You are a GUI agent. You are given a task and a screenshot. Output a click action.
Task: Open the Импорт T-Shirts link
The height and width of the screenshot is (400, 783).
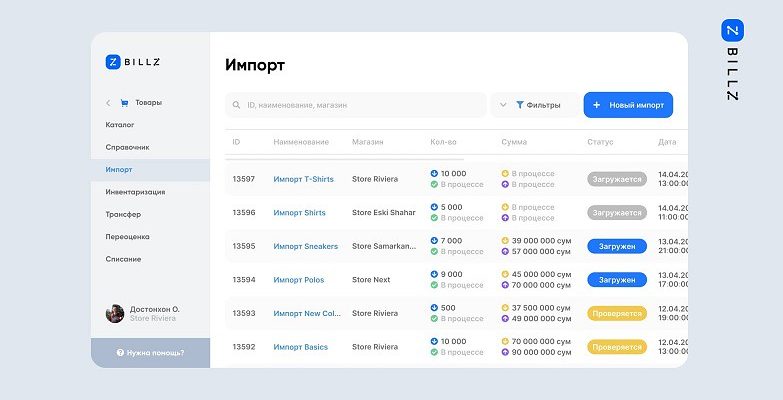[303, 179]
